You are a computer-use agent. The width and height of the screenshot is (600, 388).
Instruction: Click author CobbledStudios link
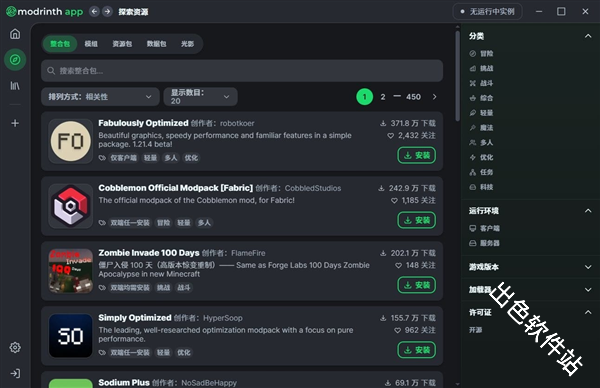tap(313, 188)
